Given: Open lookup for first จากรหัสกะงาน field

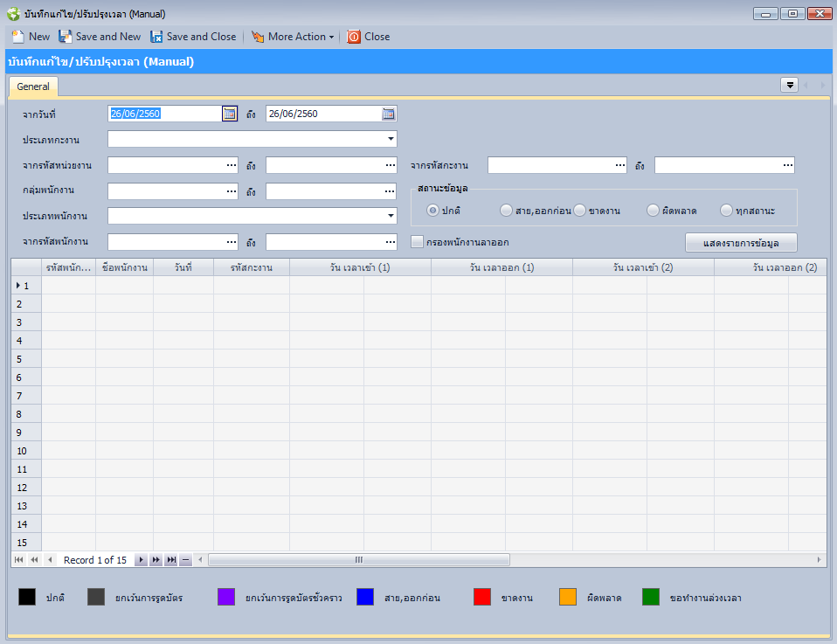Looking at the screenshot, I should tap(619, 165).
